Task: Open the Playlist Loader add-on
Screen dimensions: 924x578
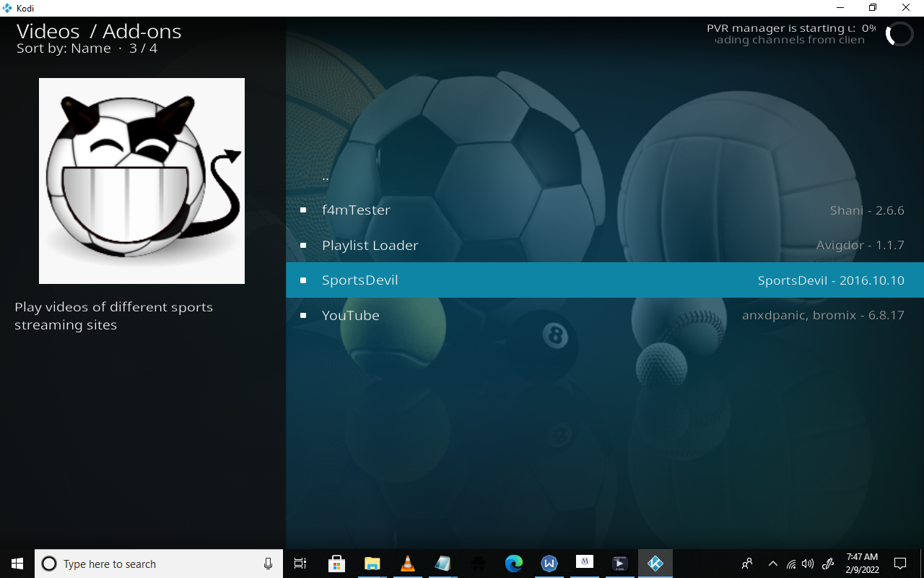Action: tap(605, 246)
